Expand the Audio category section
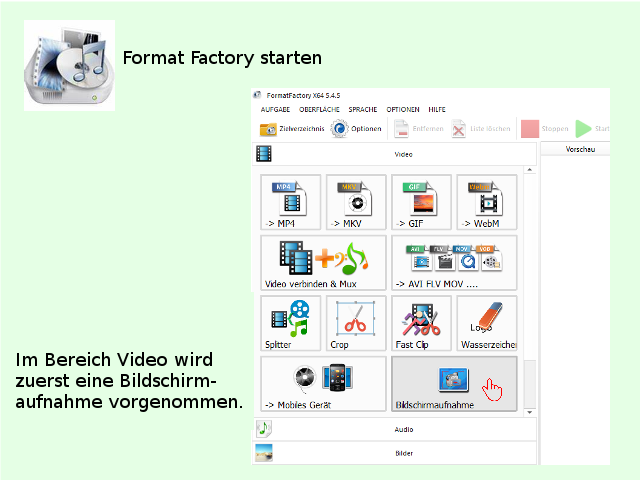 click(x=395, y=429)
